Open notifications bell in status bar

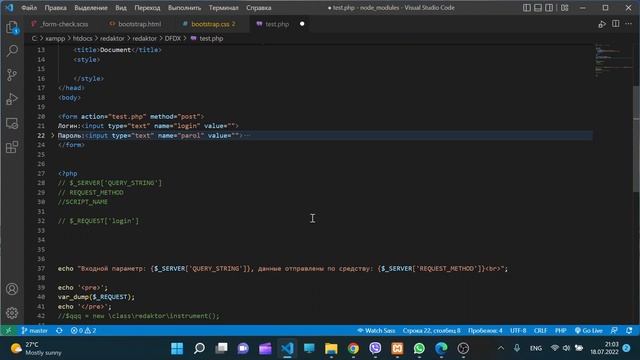tap(629, 331)
